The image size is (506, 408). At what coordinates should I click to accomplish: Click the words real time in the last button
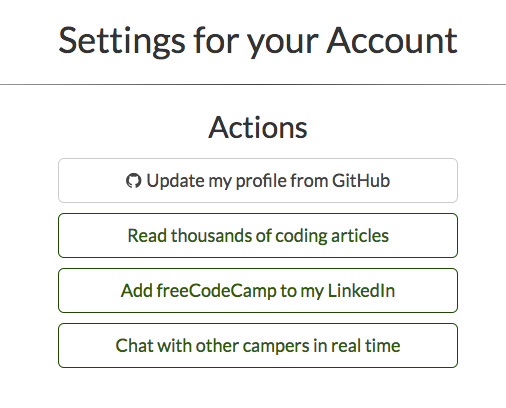tap(366, 345)
